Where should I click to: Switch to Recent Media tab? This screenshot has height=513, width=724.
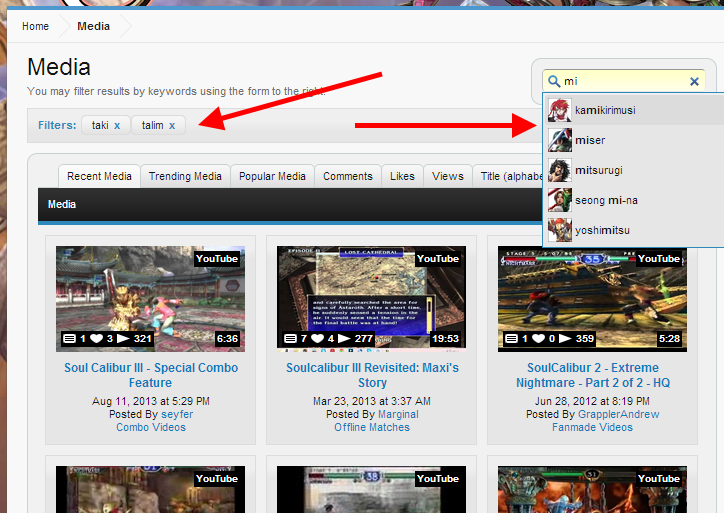[x=99, y=176]
